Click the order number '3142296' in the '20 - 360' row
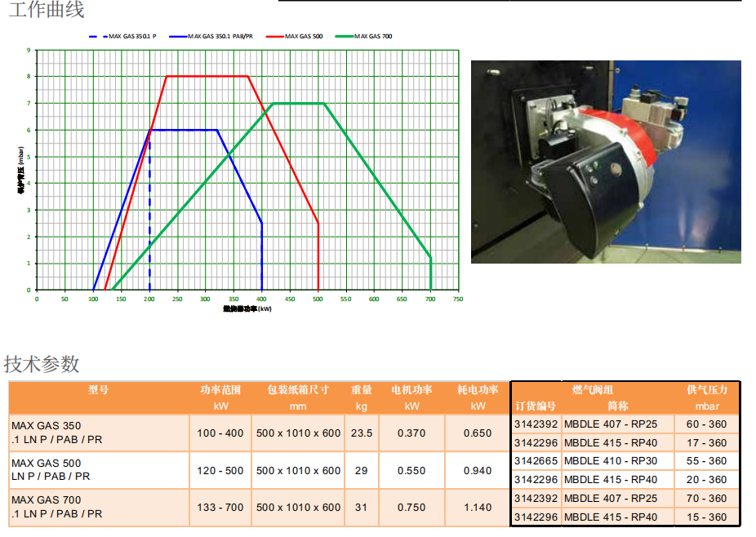Viewport: 756px width, 537px height. pyautogui.click(x=536, y=480)
